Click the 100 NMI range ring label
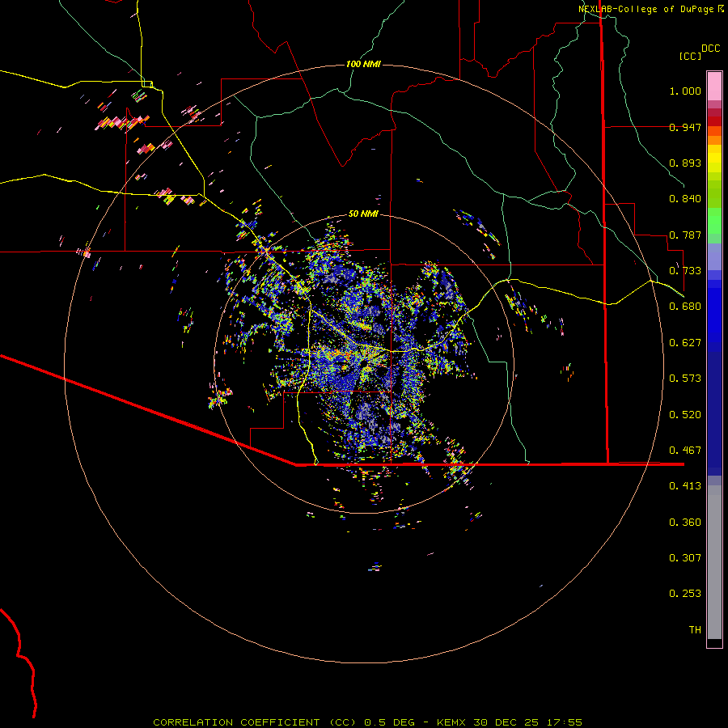Viewport: 728px width, 728px height. [x=363, y=64]
